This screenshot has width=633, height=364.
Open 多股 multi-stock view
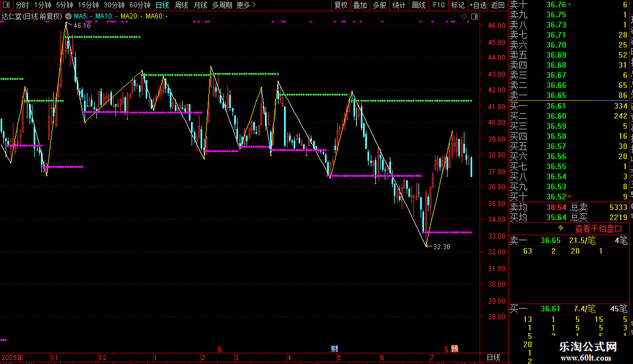(379, 5)
